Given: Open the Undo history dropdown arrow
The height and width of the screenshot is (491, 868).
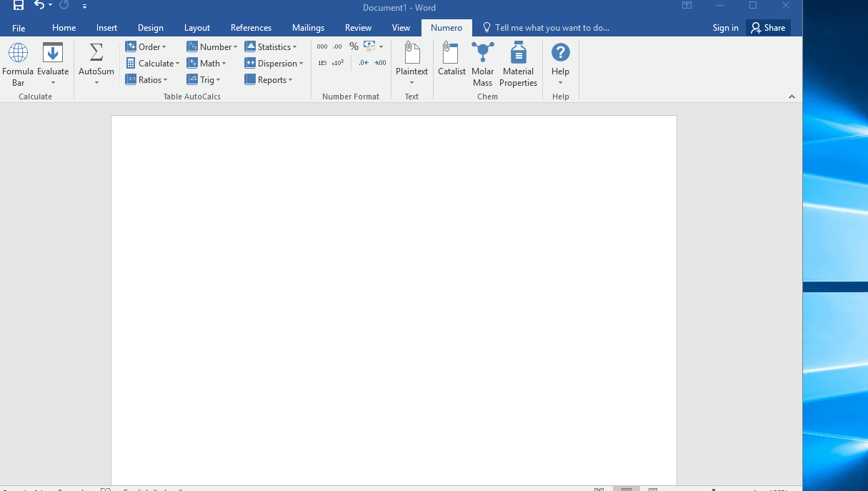Looking at the screenshot, I should pos(51,6).
